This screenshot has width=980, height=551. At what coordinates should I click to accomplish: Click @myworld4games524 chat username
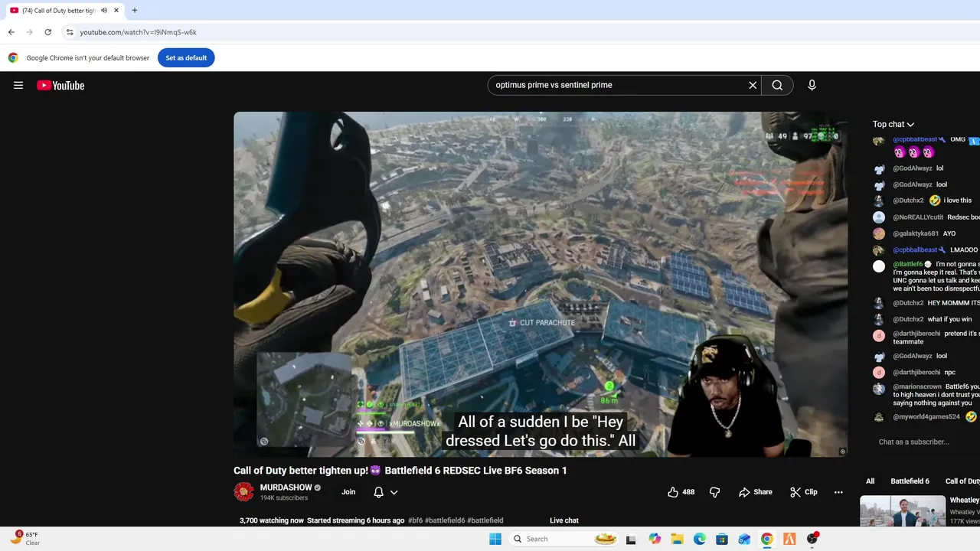[926, 417]
